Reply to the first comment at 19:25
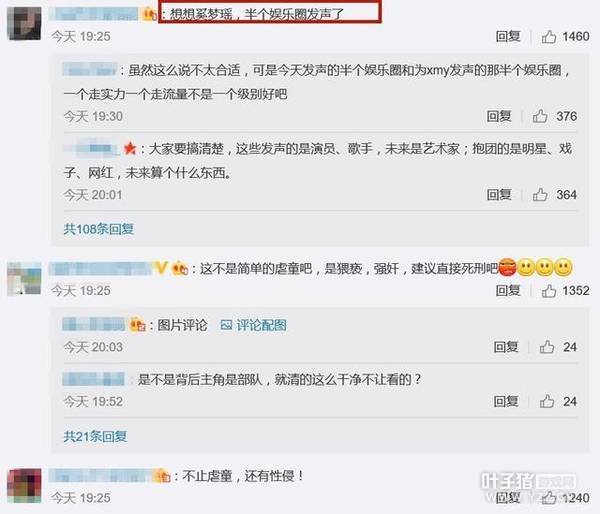Screen dimensions: 600x514 point(508,36)
